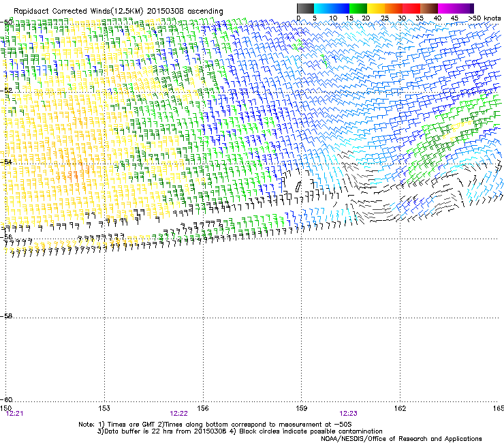Click the '40' legend scale label

(437, 18)
